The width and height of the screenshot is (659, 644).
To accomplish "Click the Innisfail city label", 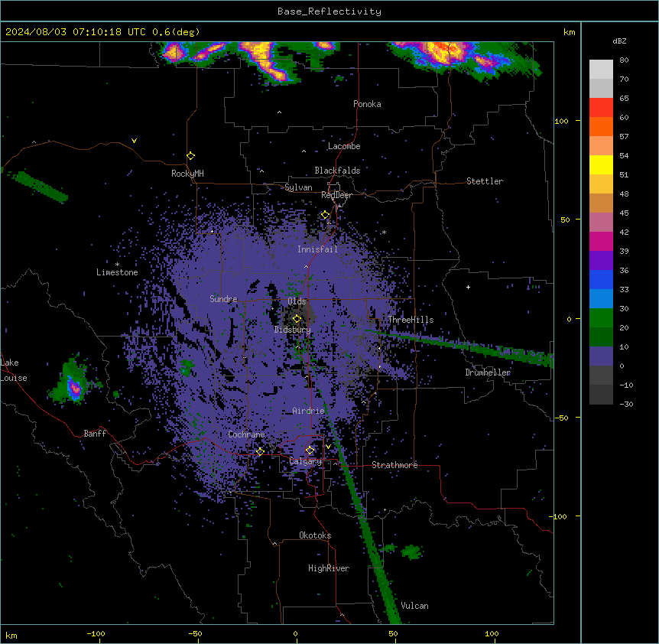I will [317, 249].
